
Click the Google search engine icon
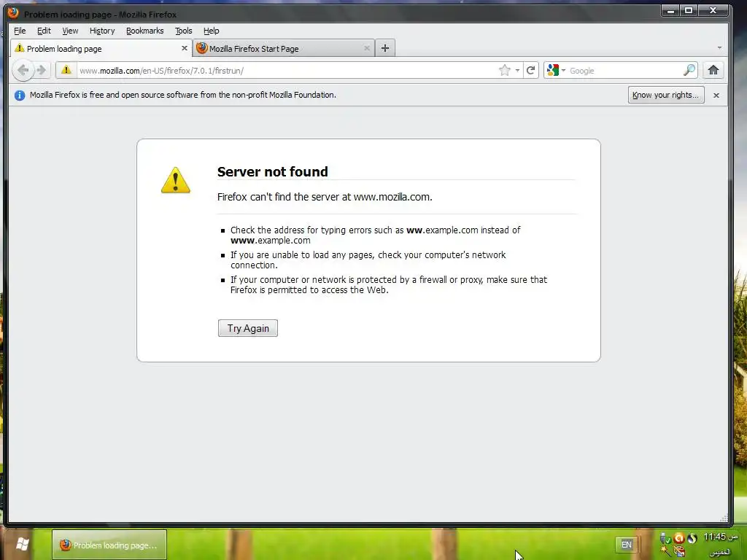tap(553, 71)
